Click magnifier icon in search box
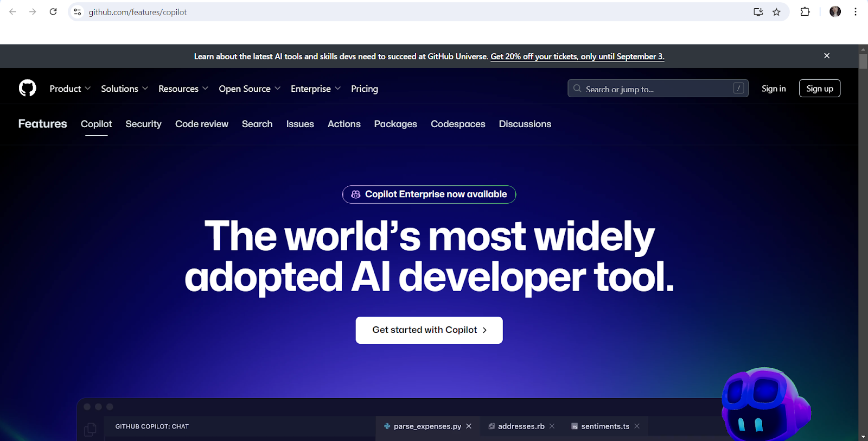868x441 pixels. point(577,89)
